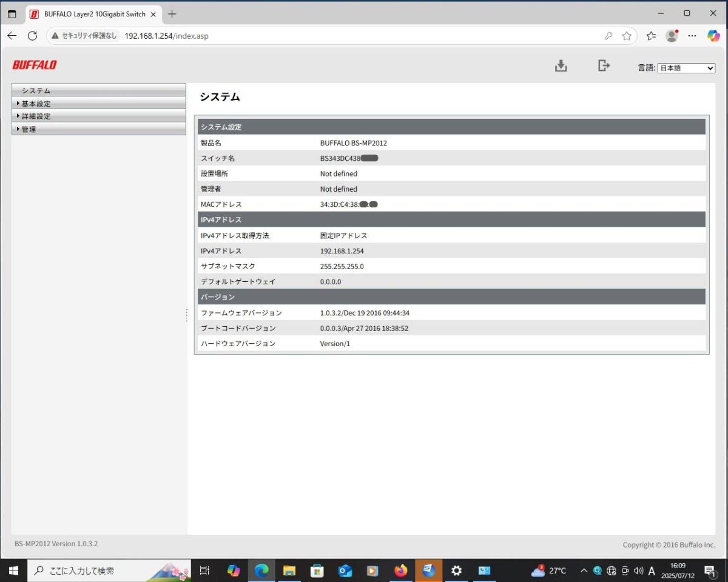728x582 pixels.
Task: Open Microsoft Edge from the taskbar
Action: [x=261, y=570]
